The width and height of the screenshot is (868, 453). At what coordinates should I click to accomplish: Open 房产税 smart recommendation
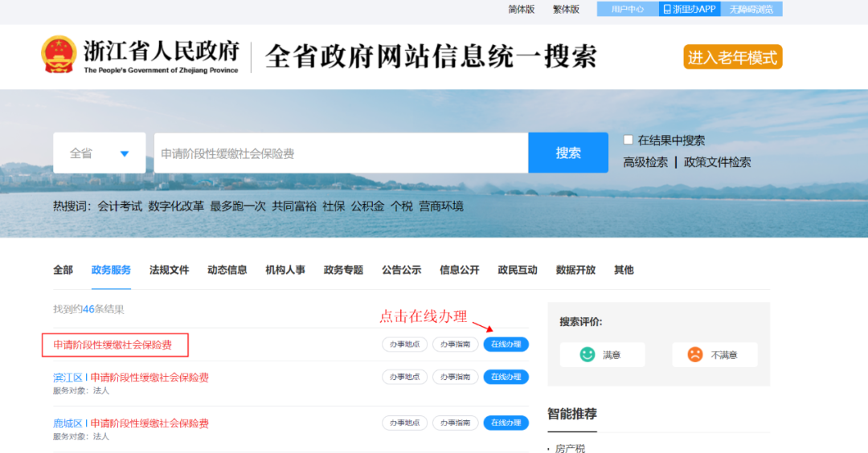pyautogui.click(x=570, y=448)
